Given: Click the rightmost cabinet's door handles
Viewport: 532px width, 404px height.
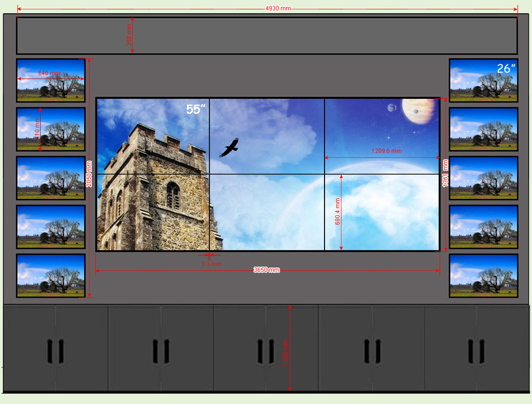Looking at the screenshot, I should pyautogui.click(x=476, y=351).
